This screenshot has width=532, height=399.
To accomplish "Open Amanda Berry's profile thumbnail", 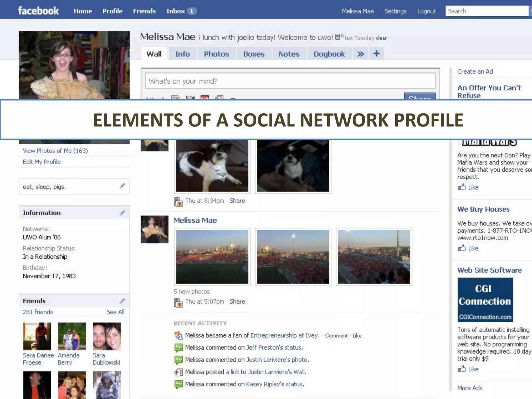I will 72,336.
